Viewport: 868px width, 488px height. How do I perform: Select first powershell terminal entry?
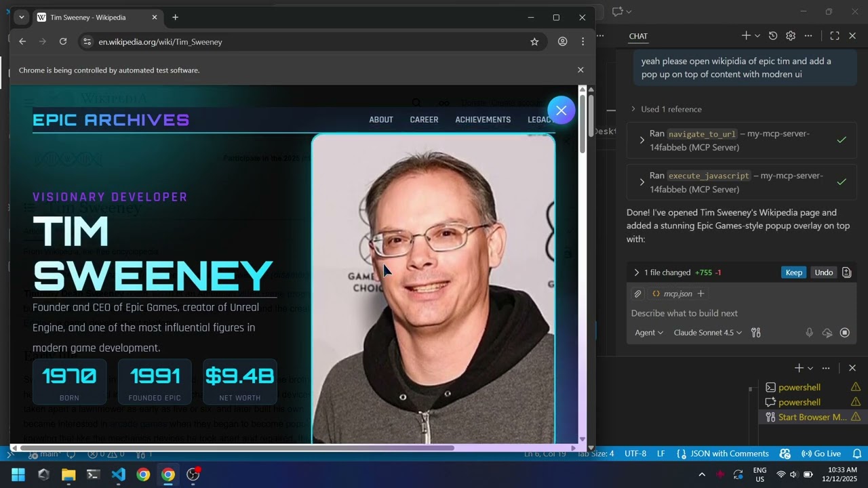tap(811, 387)
